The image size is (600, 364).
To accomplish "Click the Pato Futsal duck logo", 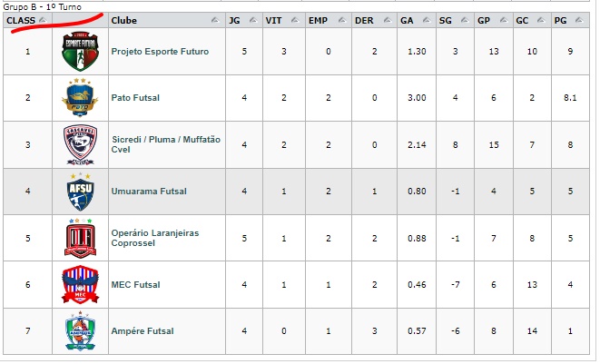I will [81, 98].
